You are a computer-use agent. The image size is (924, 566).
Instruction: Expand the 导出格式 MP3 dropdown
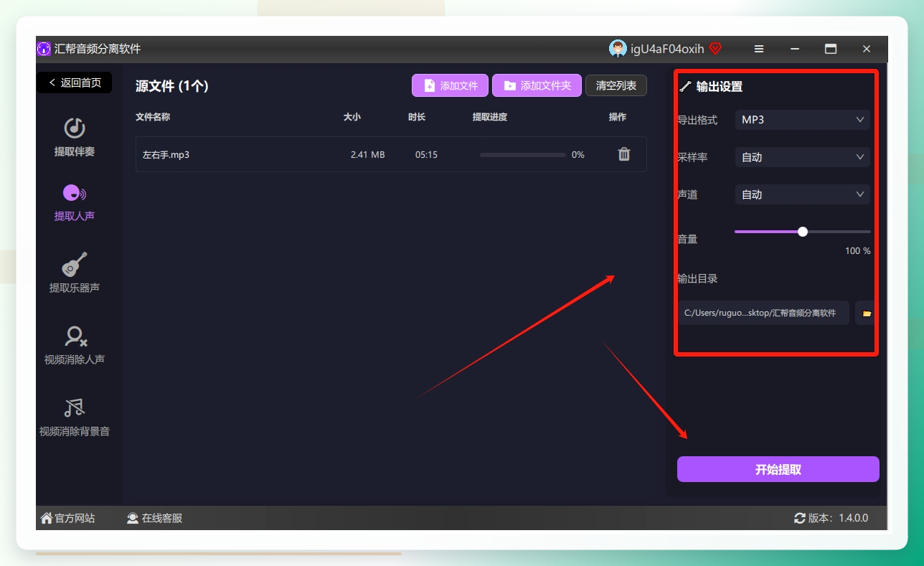pos(803,120)
